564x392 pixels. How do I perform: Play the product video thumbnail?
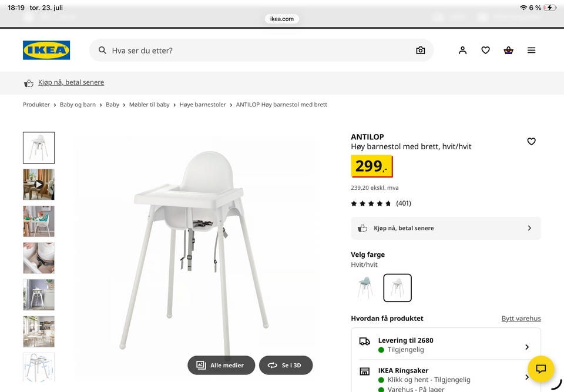point(39,185)
